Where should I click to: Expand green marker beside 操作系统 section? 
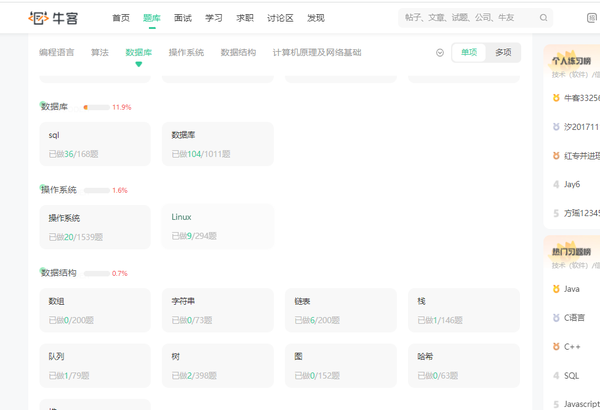pyautogui.click(x=42, y=187)
